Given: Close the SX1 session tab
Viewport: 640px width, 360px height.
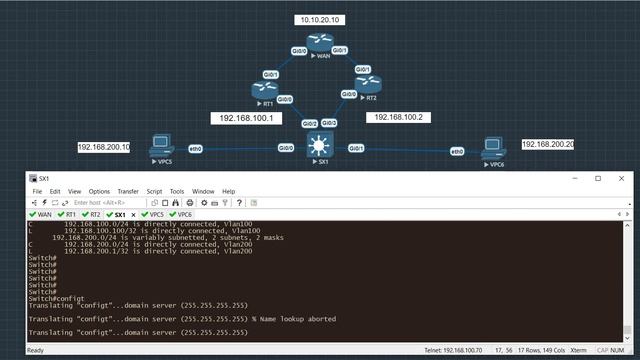Looking at the screenshot, I should pyautogui.click(x=133, y=215).
